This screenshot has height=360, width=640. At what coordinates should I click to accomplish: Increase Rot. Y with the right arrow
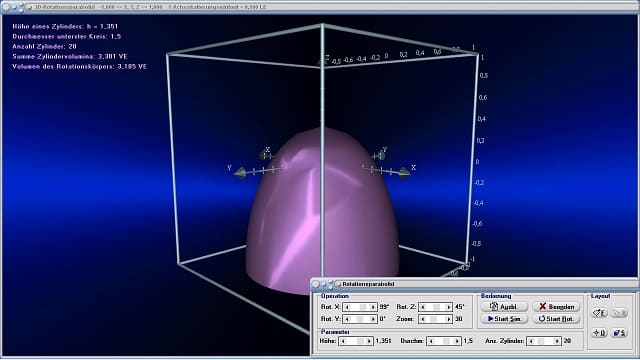(373, 319)
